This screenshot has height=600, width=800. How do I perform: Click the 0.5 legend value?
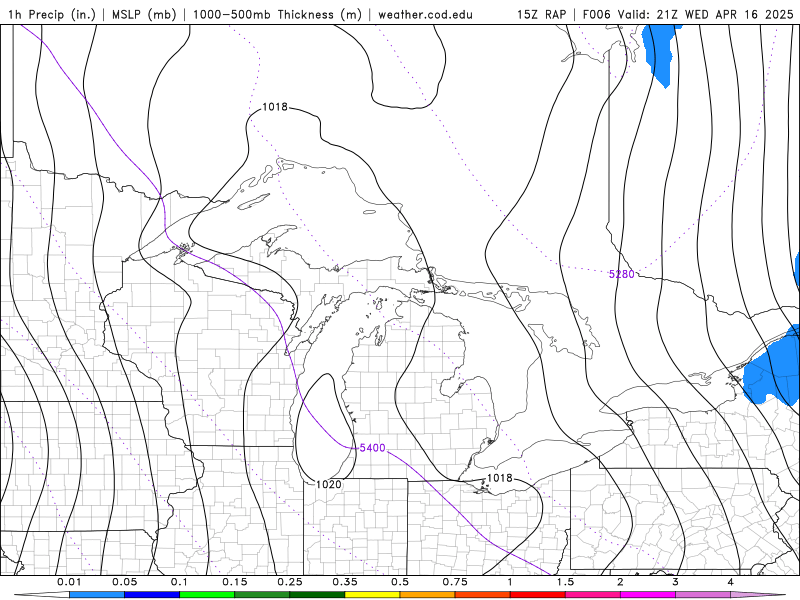400,582
